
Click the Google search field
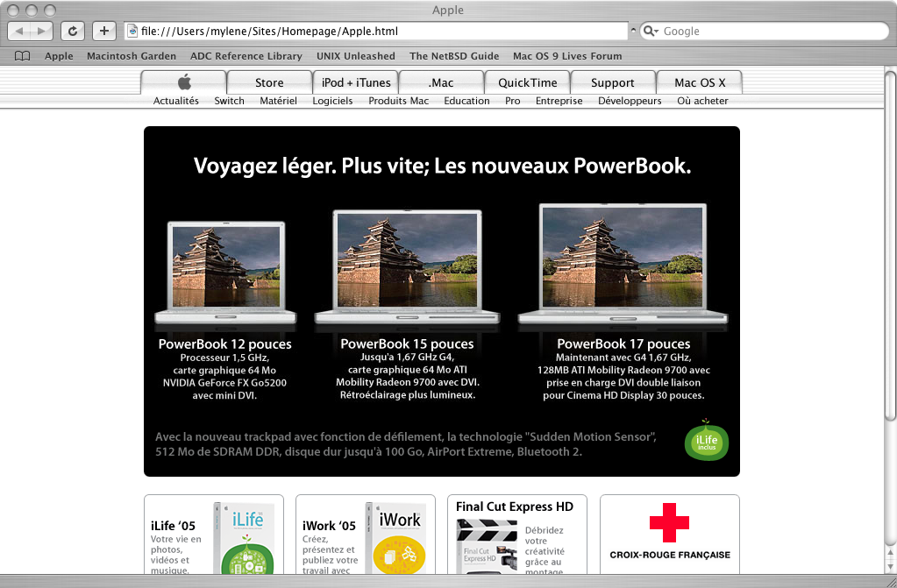pyautogui.click(x=764, y=31)
